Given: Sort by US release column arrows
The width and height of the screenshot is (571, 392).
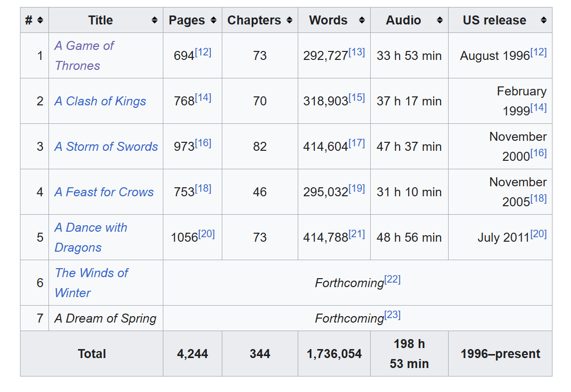Looking at the screenshot, I should pos(544,20).
